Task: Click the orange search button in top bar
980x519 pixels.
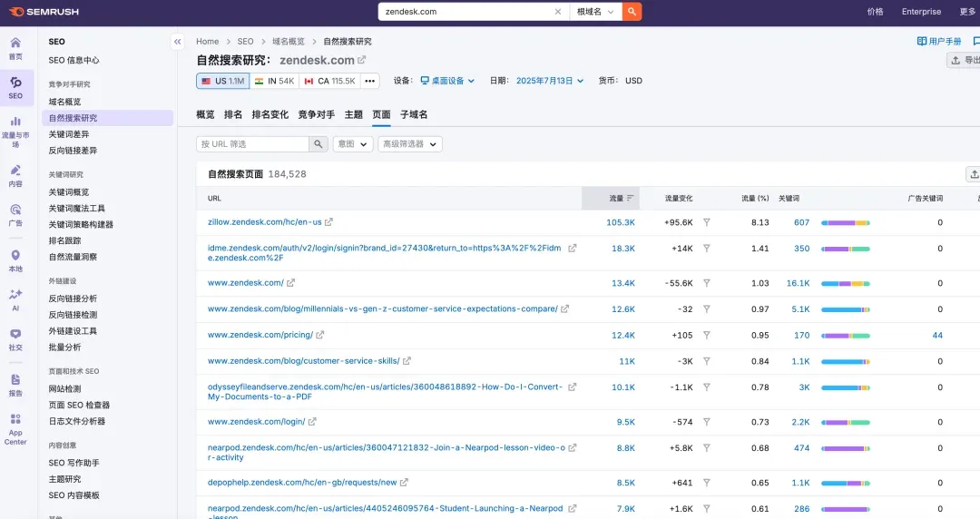Action: pyautogui.click(x=632, y=12)
